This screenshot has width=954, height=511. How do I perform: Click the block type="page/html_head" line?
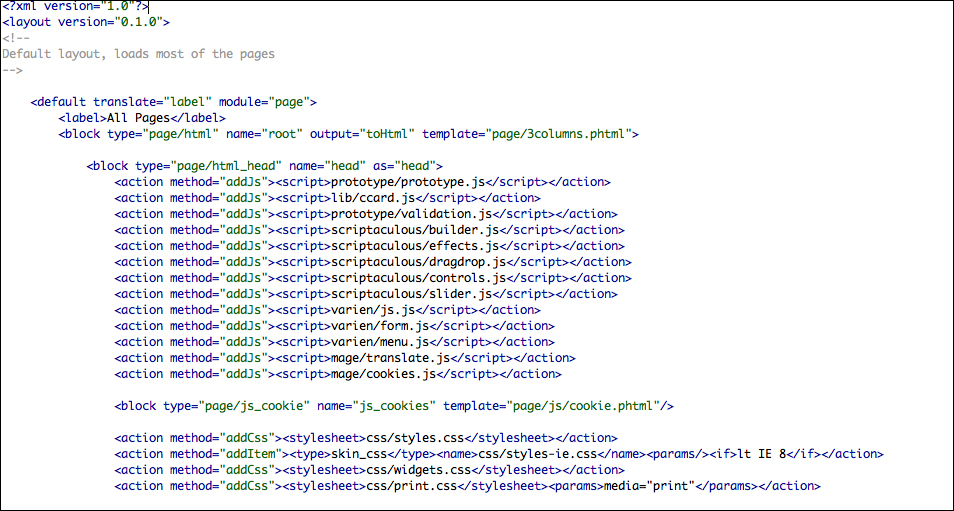(265, 166)
